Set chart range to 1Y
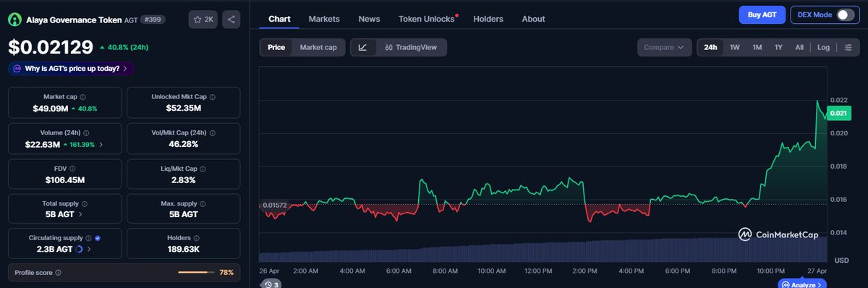The width and height of the screenshot is (868, 288). pos(778,48)
